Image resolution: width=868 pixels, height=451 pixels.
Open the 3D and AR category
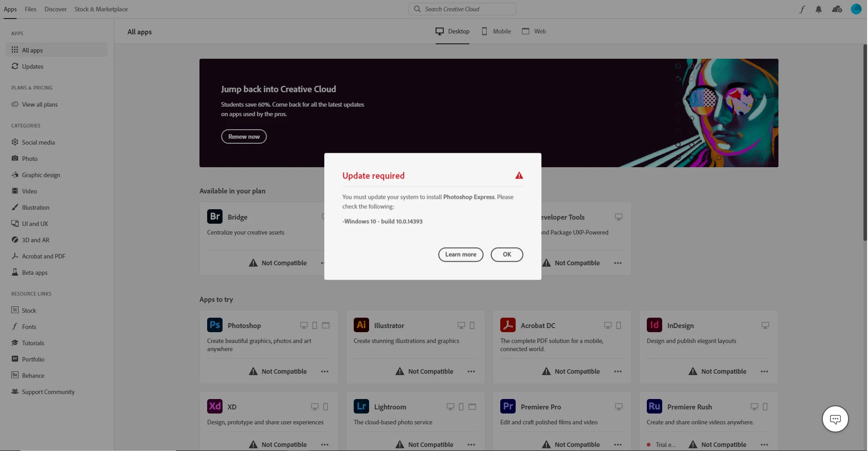point(57,240)
